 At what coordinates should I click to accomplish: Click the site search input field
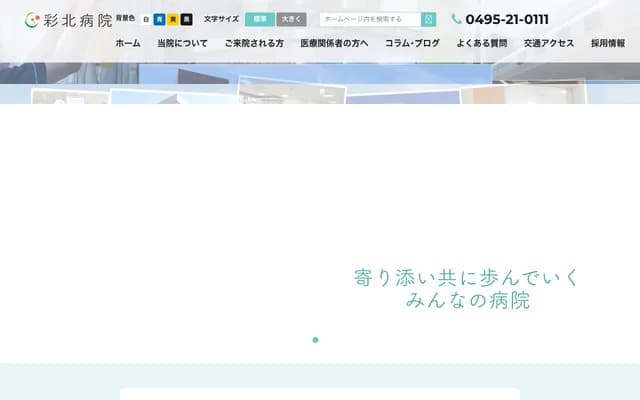click(370, 19)
